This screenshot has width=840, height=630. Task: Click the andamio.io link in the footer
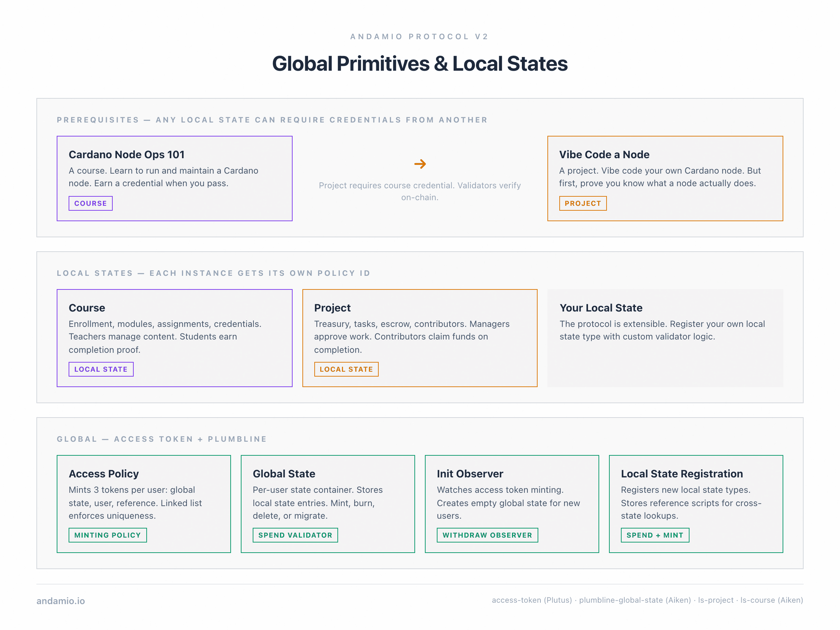pyautogui.click(x=61, y=600)
